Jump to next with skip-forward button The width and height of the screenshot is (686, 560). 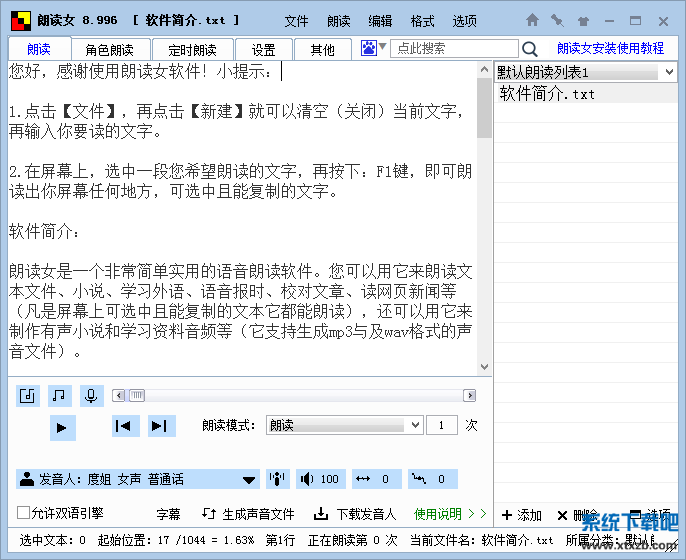tap(161, 426)
